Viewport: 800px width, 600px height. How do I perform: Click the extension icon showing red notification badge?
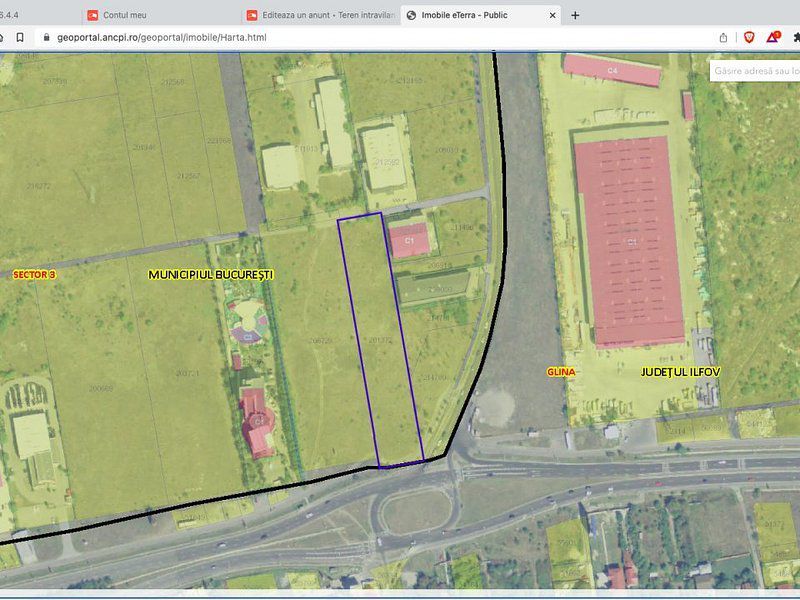pyautogui.click(x=772, y=38)
